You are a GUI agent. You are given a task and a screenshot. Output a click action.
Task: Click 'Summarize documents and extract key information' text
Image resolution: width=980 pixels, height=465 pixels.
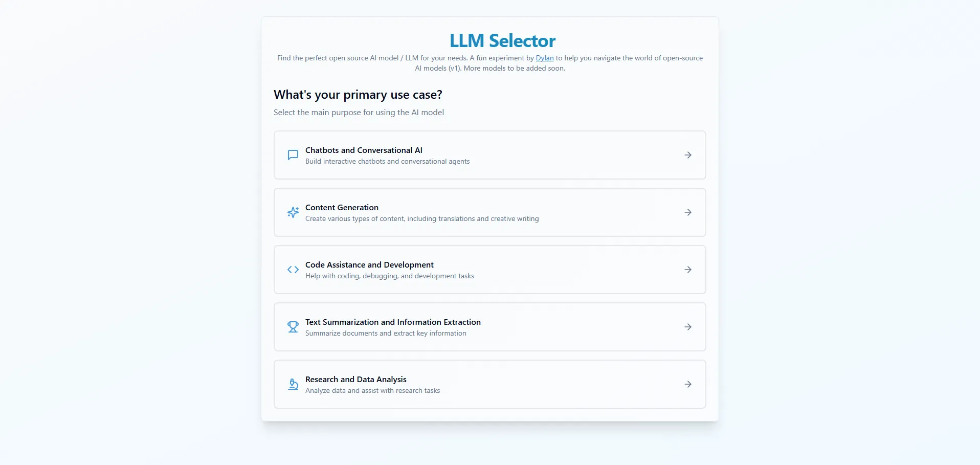(386, 334)
